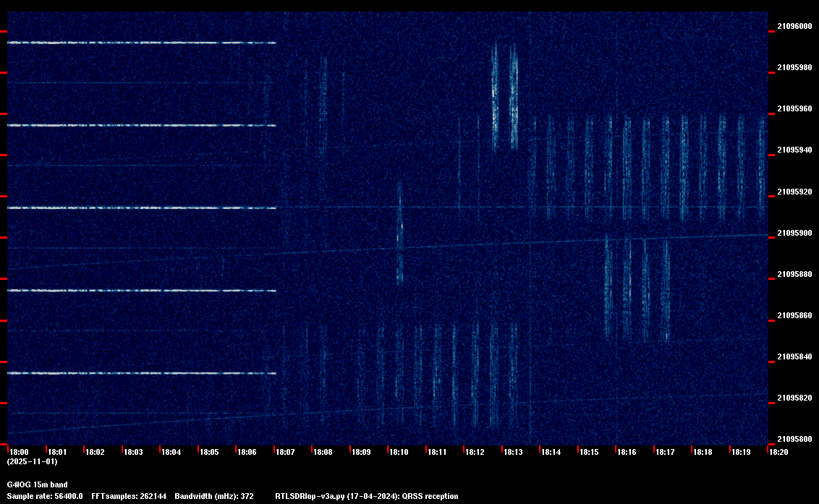Click the 21095800 frequency label
This screenshot has height=504, width=819.
pyautogui.click(x=794, y=439)
